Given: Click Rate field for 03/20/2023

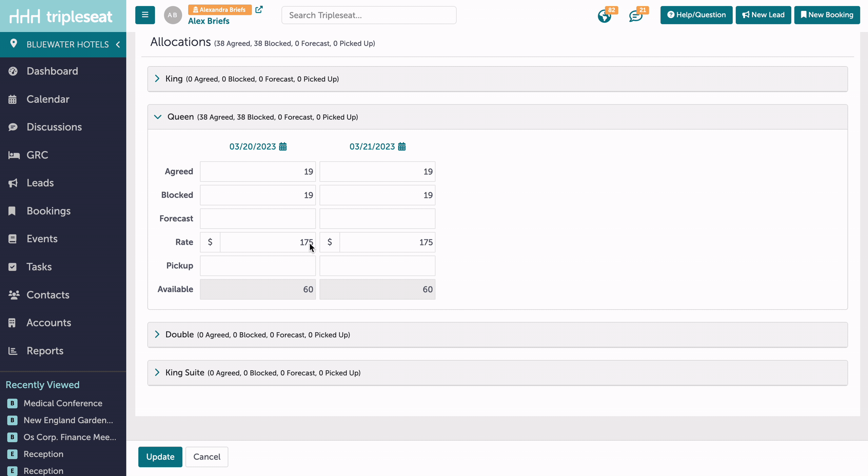Looking at the screenshot, I should pos(268,242).
